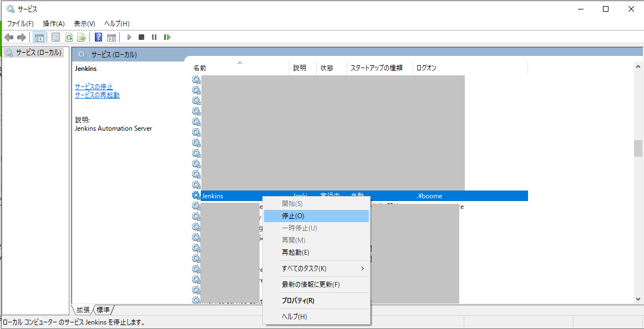The image size is (644, 329).
Task: Expand すべてのタスク(K) submenu
Action: (316, 269)
